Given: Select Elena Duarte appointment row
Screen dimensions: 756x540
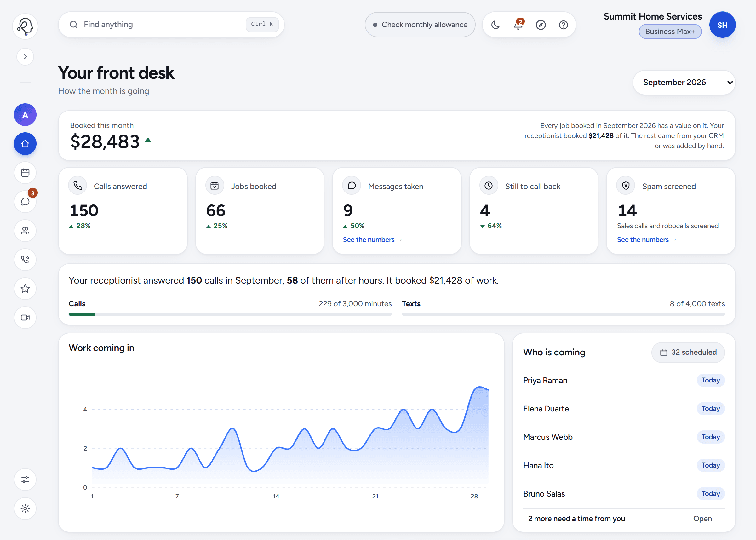Looking at the screenshot, I should click(x=624, y=409).
